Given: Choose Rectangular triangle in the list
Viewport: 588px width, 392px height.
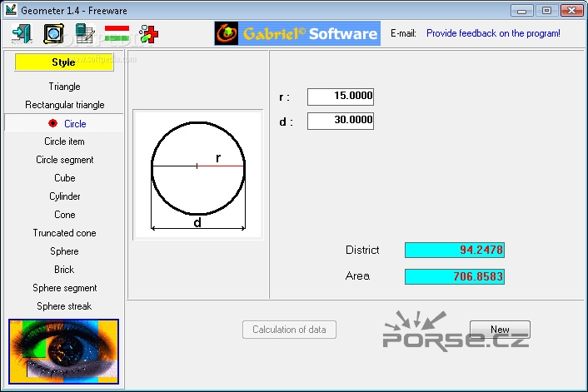Looking at the screenshot, I should tap(64, 105).
